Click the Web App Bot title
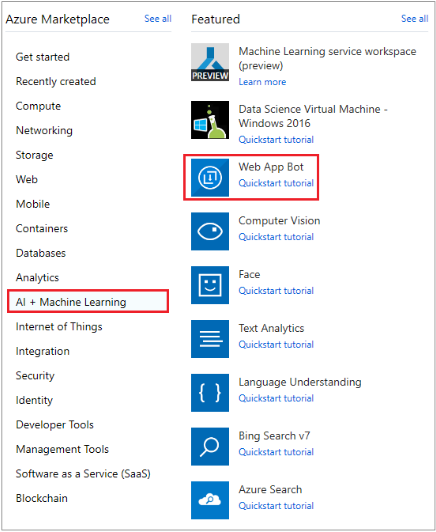This screenshot has height=532, width=436. click(271, 167)
